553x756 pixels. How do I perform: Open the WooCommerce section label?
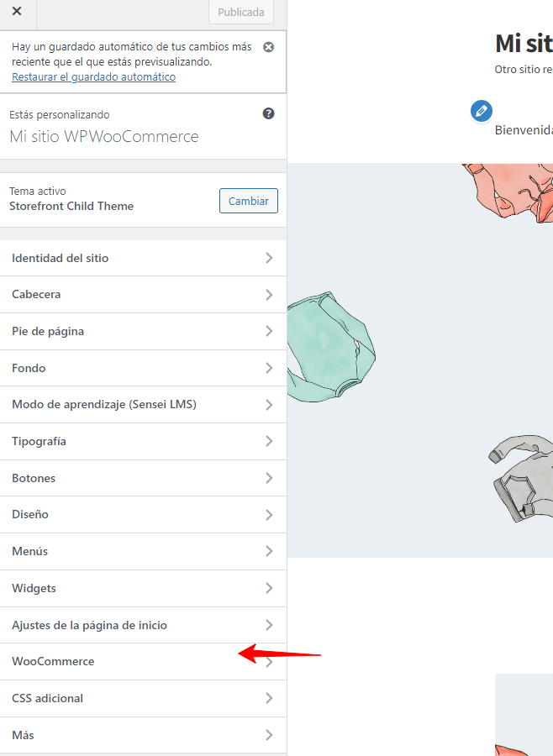tap(53, 662)
